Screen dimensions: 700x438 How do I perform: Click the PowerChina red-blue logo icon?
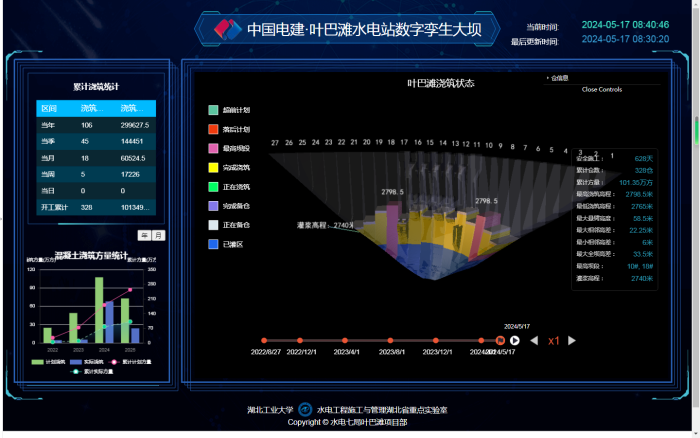point(227,29)
